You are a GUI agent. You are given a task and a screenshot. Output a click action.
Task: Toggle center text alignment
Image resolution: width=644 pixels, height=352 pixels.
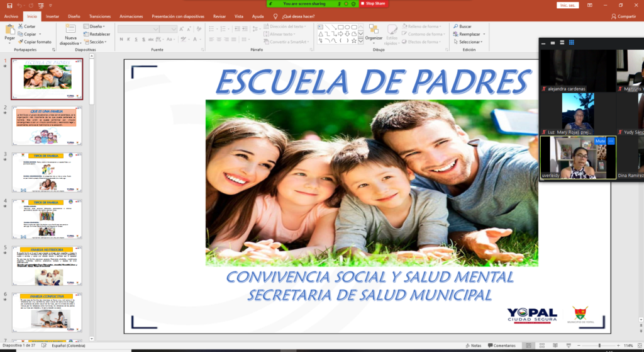[x=219, y=40]
